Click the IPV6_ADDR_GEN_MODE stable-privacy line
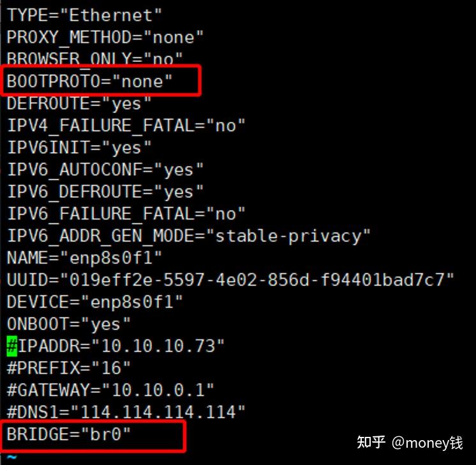 [189, 236]
